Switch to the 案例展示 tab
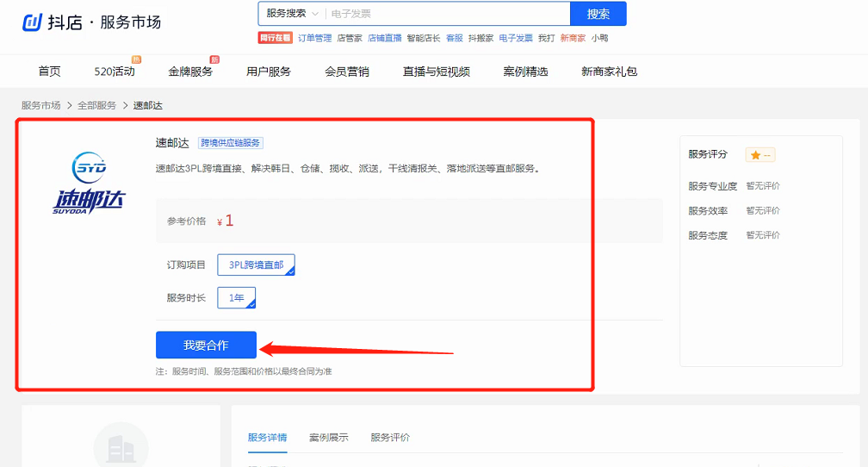Screen dimensions: 868x467 click(329, 438)
